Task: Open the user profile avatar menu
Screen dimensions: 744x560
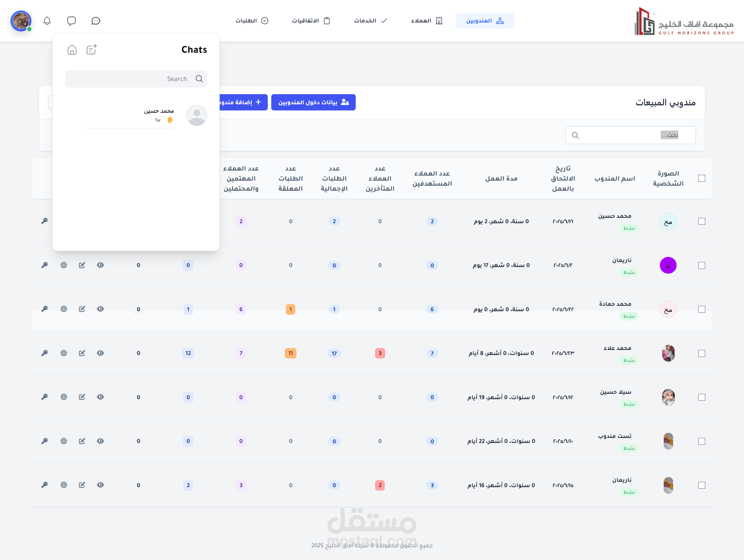Action: (21, 21)
